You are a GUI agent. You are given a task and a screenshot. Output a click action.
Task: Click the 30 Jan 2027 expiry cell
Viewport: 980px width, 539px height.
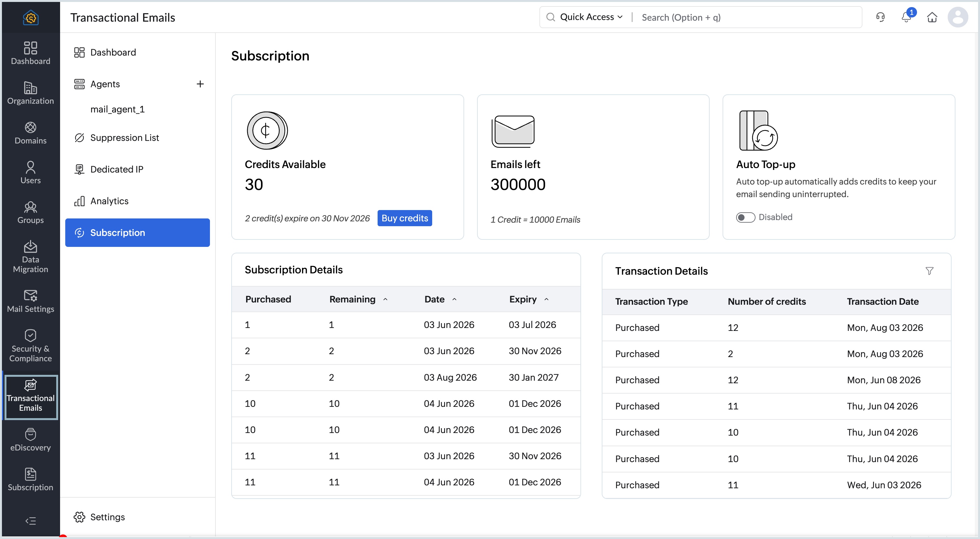(x=533, y=377)
